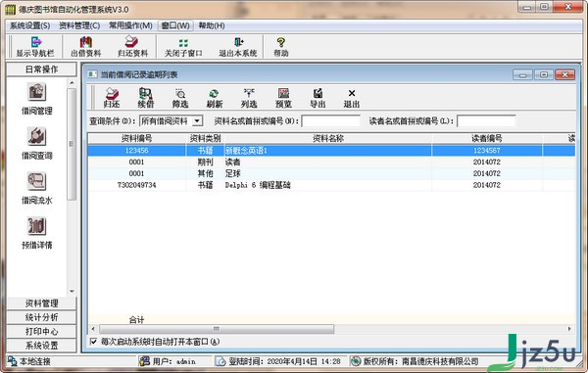Open the 窗口(W) menu
The height and width of the screenshot is (373, 588).
pyautogui.click(x=175, y=25)
